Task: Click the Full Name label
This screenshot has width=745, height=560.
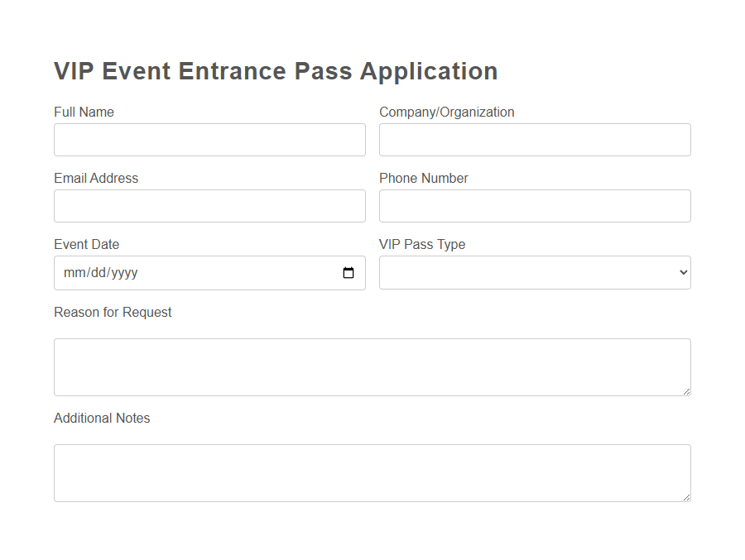Action: pos(84,112)
